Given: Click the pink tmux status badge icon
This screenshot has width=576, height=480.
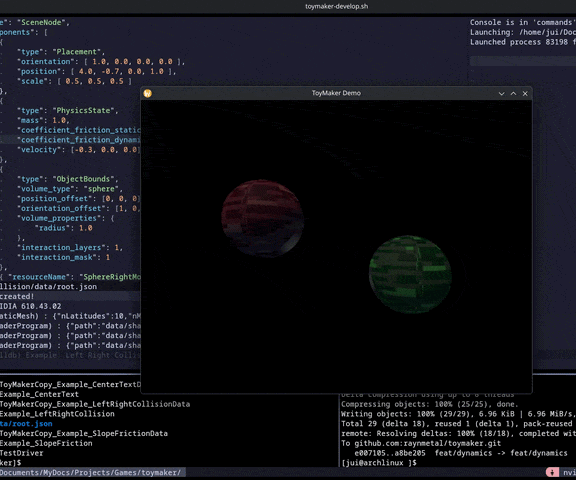Looking at the screenshot, I should (x=552, y=473).
